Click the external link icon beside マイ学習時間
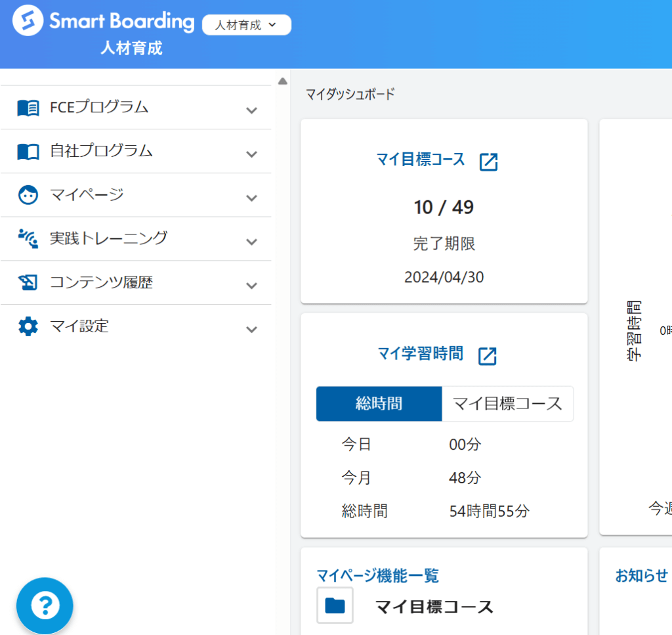Image resolution: width=672 pixels, height=635 pixels. 488,355
